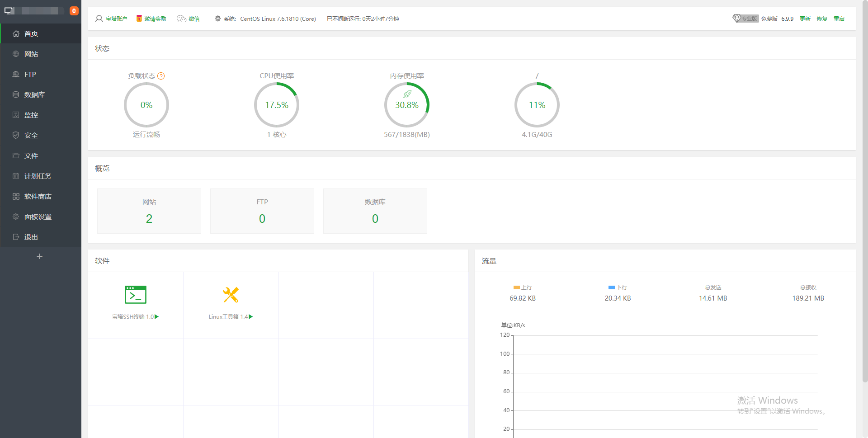Click the globe icon beside 网站

click(16, 54)
